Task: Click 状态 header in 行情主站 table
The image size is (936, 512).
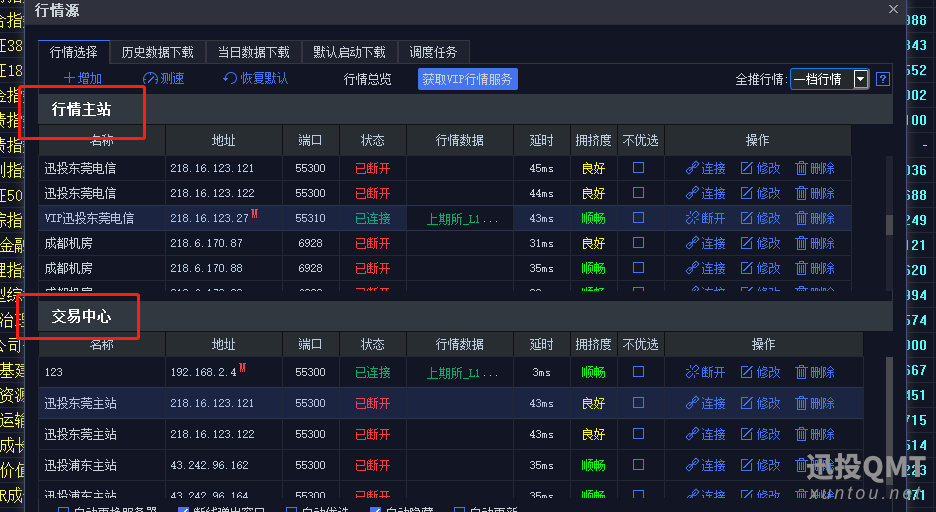Action: click(373, 140)
